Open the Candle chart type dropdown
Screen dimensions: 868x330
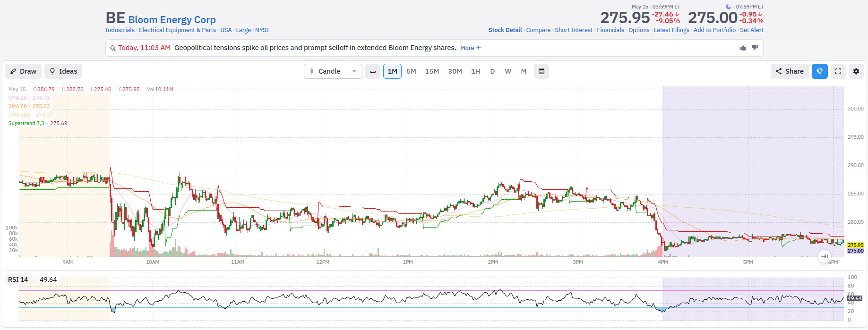click(333, 71)
